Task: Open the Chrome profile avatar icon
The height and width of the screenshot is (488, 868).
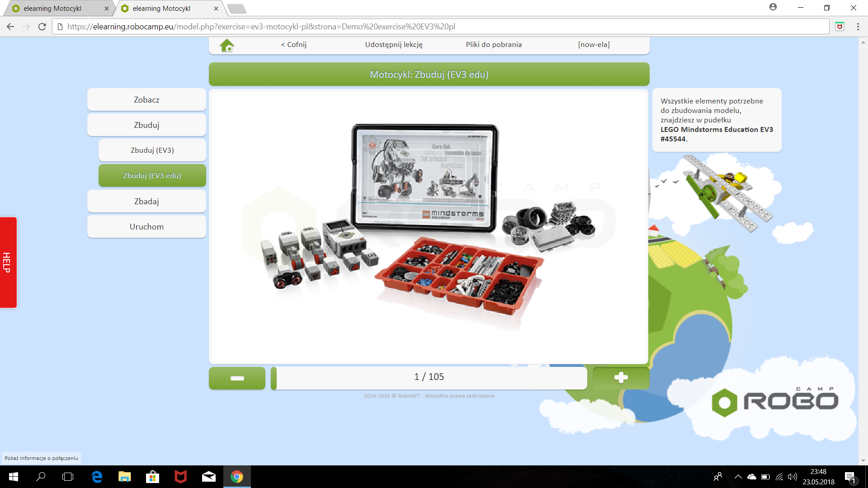Action: point(773,7)
